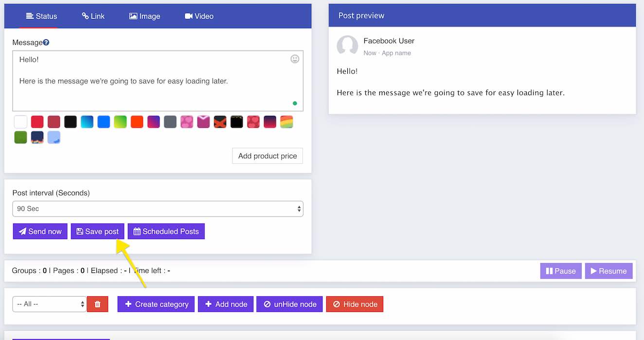The height and width of the screenshot is (340, 644).
Task: Delete category with red trash icon
Action: coord(97,304)
